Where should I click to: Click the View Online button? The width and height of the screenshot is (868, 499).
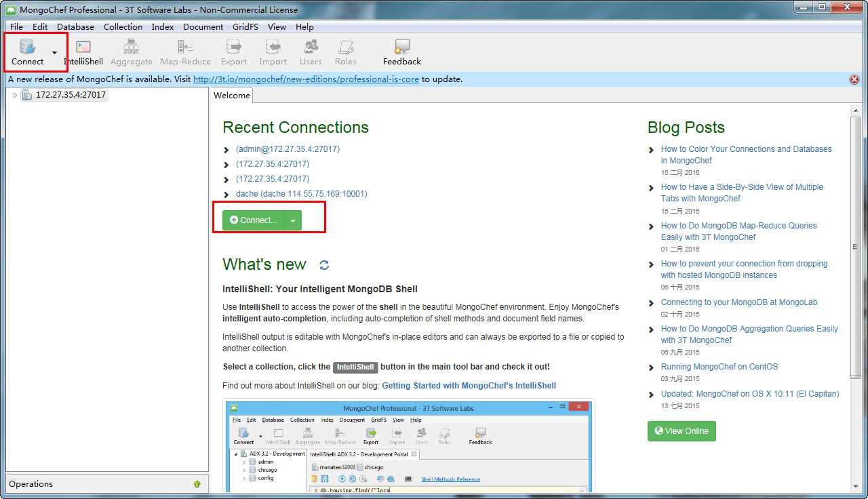(682, 431)
